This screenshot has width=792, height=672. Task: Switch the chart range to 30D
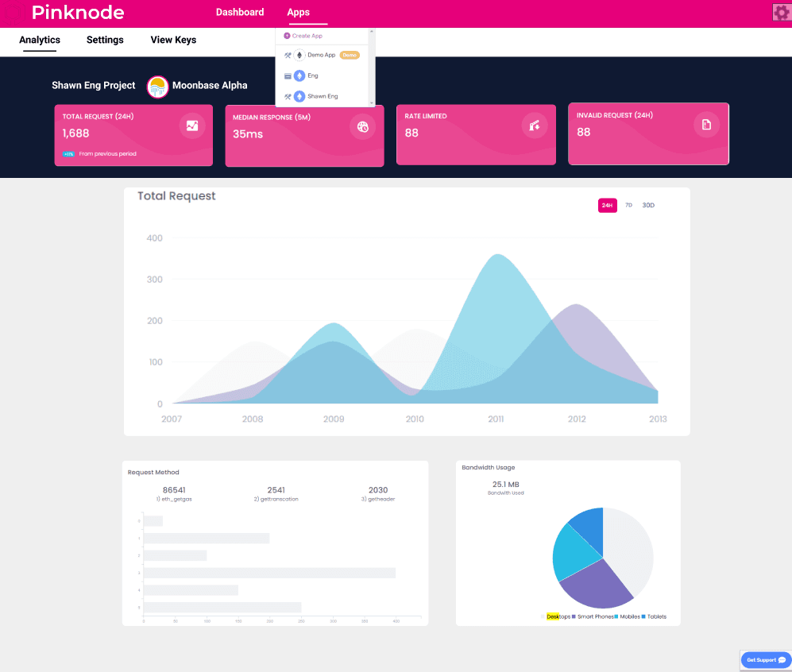click(647, 205)
